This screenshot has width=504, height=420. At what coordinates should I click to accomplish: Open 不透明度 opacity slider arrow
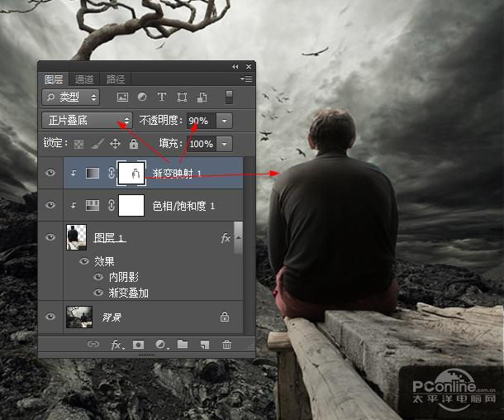[x=225, y=121]
